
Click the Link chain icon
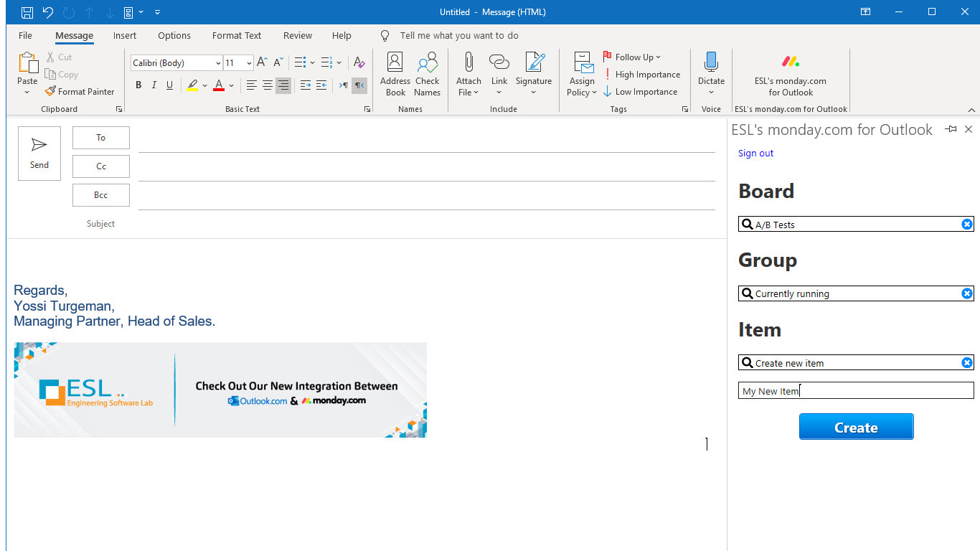click(x=499, y=62)
